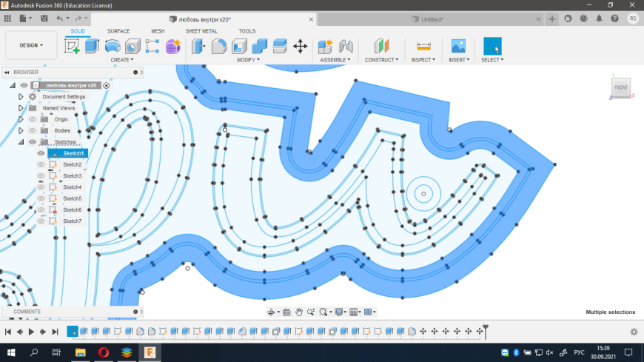The width and height of the screenshot is (644, 362).
Task: Expand the Bodies folder
Action: tap(21, 131)
